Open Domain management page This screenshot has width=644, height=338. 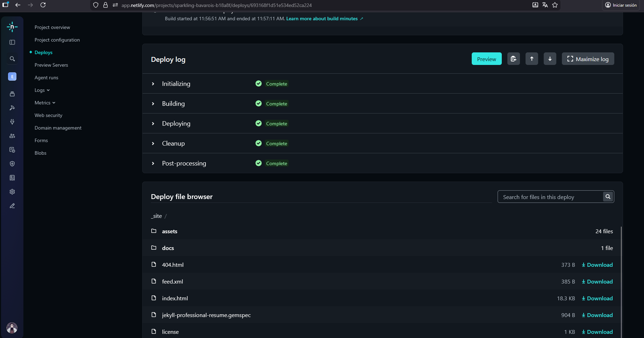coord(58,128)
